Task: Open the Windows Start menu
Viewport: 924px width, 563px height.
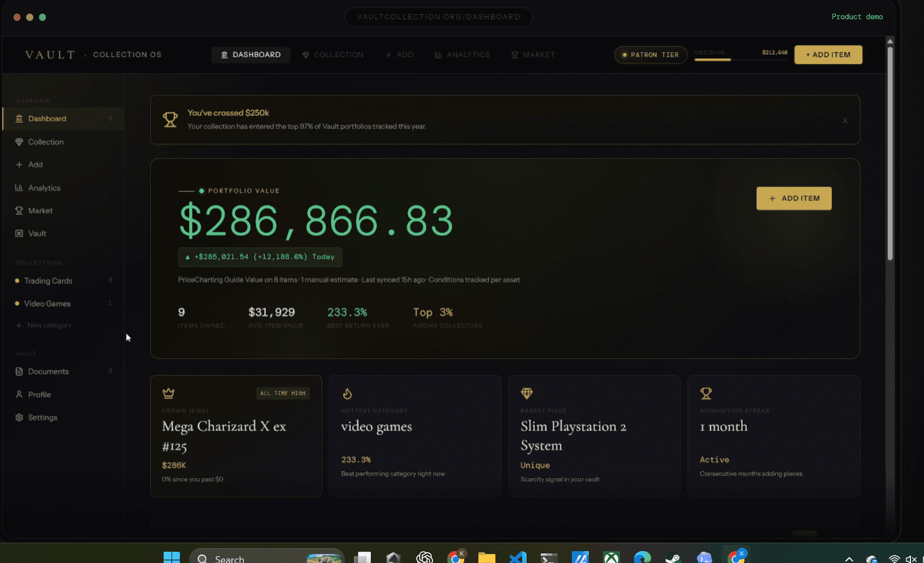Action: click(172, 557)
